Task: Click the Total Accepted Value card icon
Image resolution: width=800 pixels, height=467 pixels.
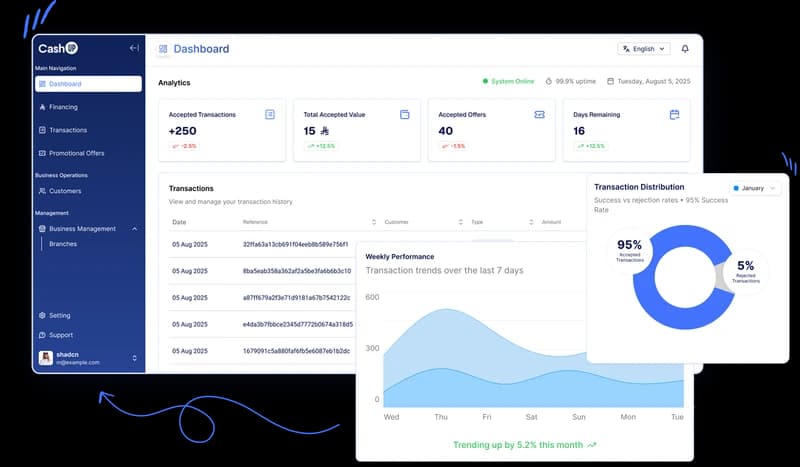Action: tap(405, 115)
